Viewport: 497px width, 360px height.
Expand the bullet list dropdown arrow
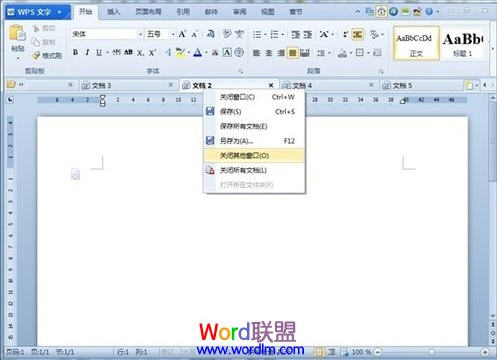265,34
